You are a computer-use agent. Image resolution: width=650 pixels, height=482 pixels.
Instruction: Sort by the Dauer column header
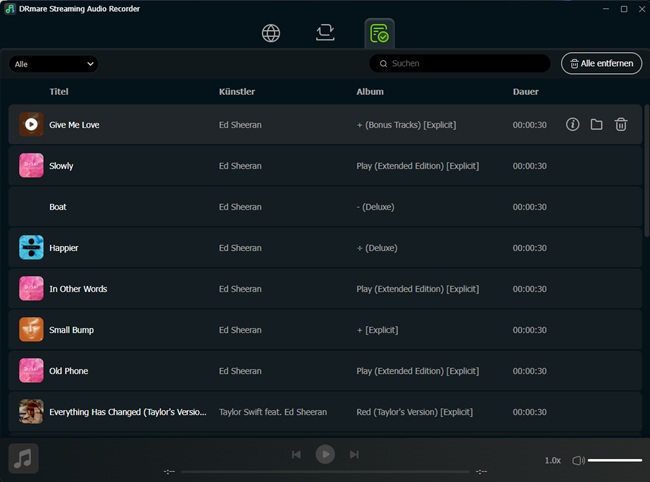(526, 92)
